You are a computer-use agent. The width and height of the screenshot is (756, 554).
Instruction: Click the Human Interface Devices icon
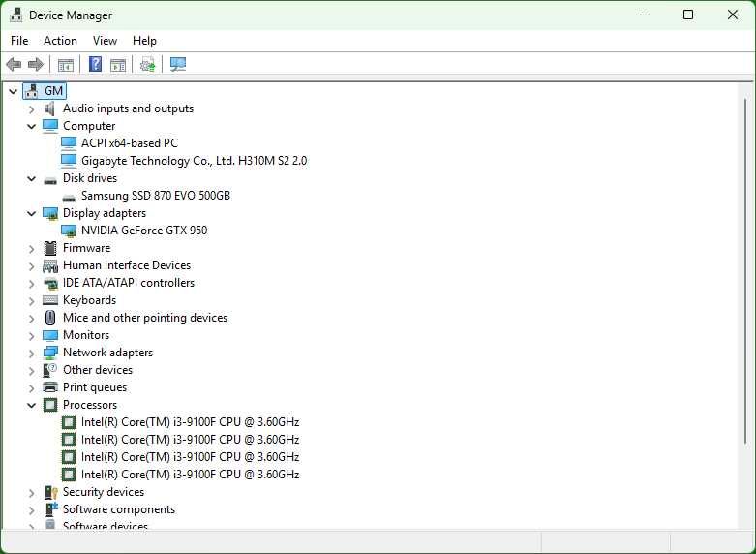pos(50,266)
